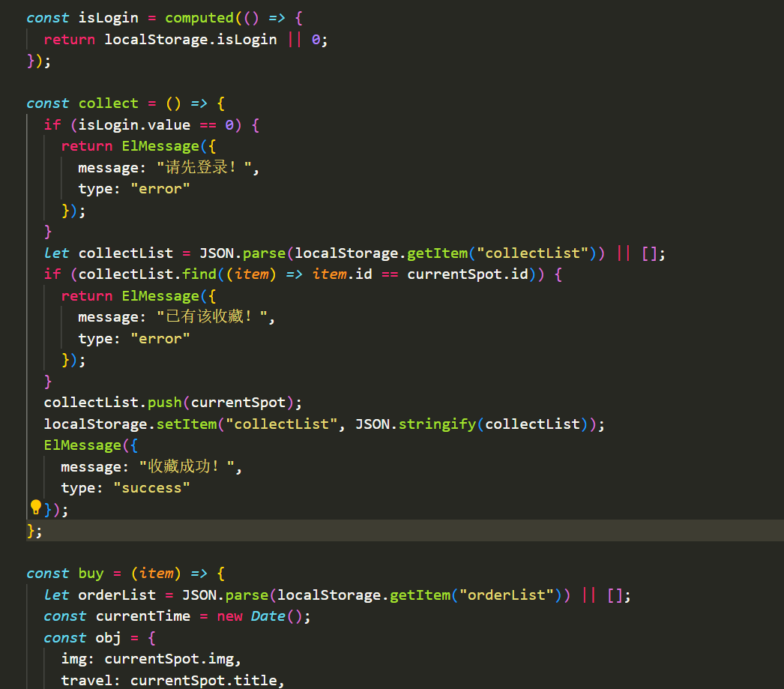Click the 'currentTime' constant name
This screenshot has height=689, width=784.
point(143,616)
